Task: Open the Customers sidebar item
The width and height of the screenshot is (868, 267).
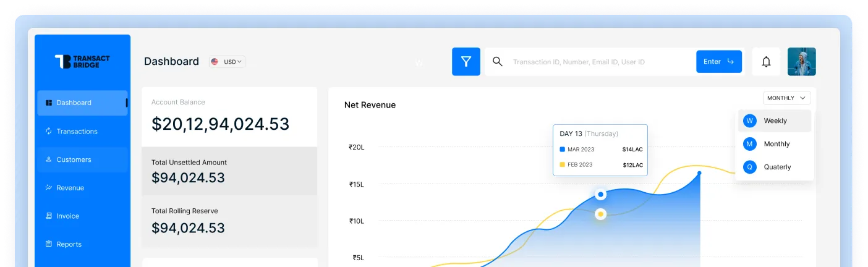Action: click(82, 159)
